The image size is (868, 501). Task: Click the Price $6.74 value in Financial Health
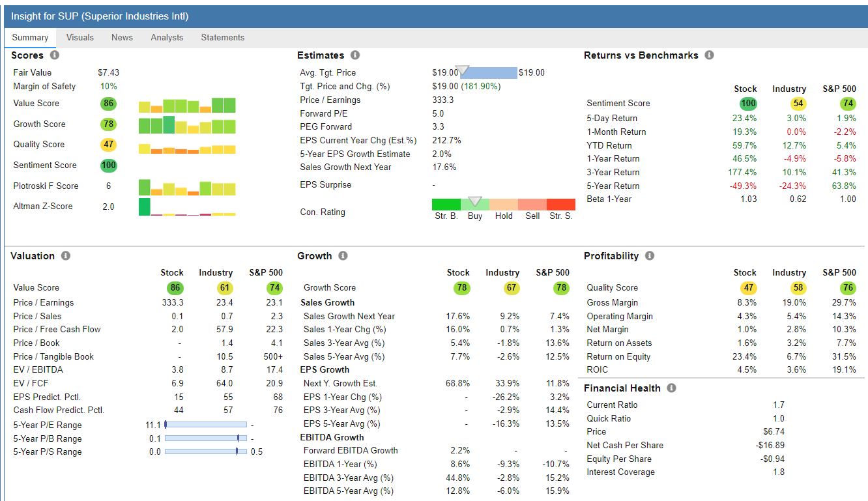774,432
